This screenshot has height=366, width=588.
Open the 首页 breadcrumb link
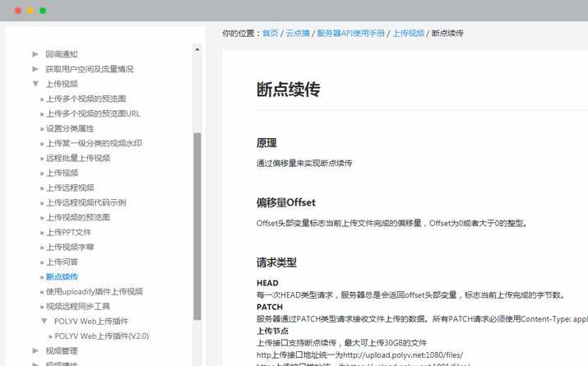[270, 34]
